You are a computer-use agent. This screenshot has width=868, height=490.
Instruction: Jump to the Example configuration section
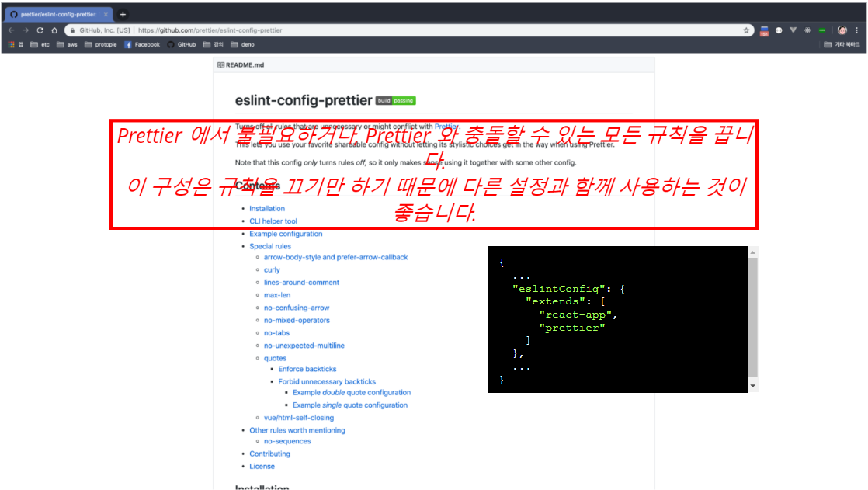[286, 234]
